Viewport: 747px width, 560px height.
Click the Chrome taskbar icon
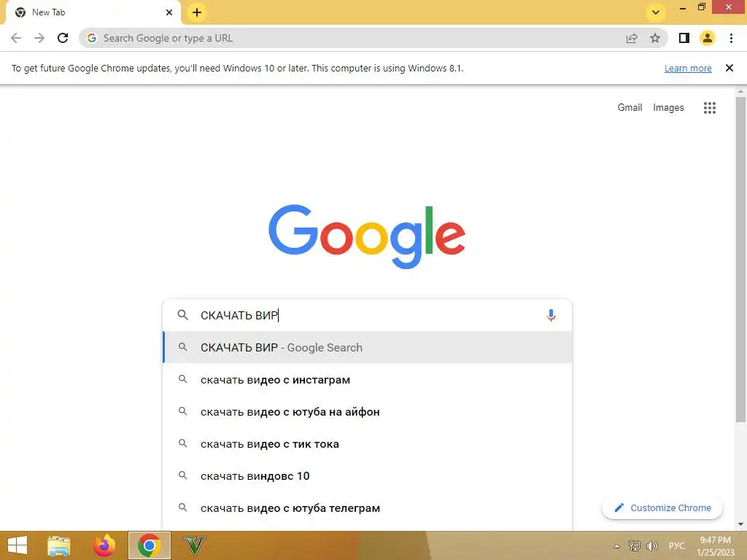click(x=149, y=545)
